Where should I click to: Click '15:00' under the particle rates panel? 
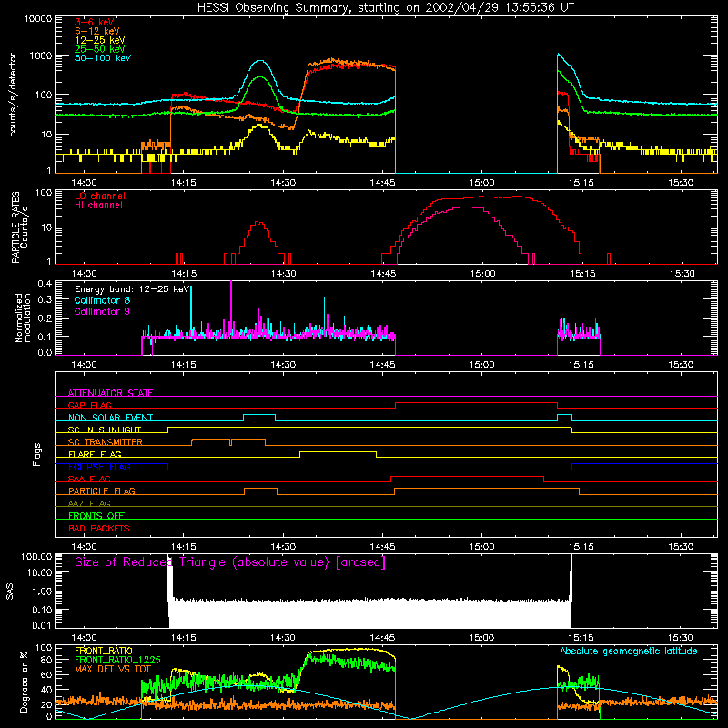click(x=482, y=274)
